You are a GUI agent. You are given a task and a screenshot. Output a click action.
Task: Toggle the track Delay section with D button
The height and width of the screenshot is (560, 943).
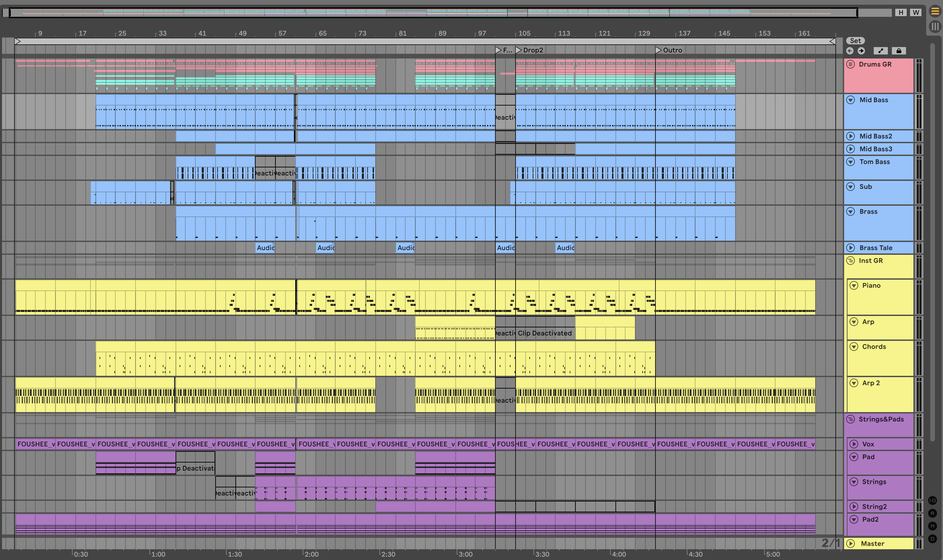pyautogui.click(x=933, y=538)
